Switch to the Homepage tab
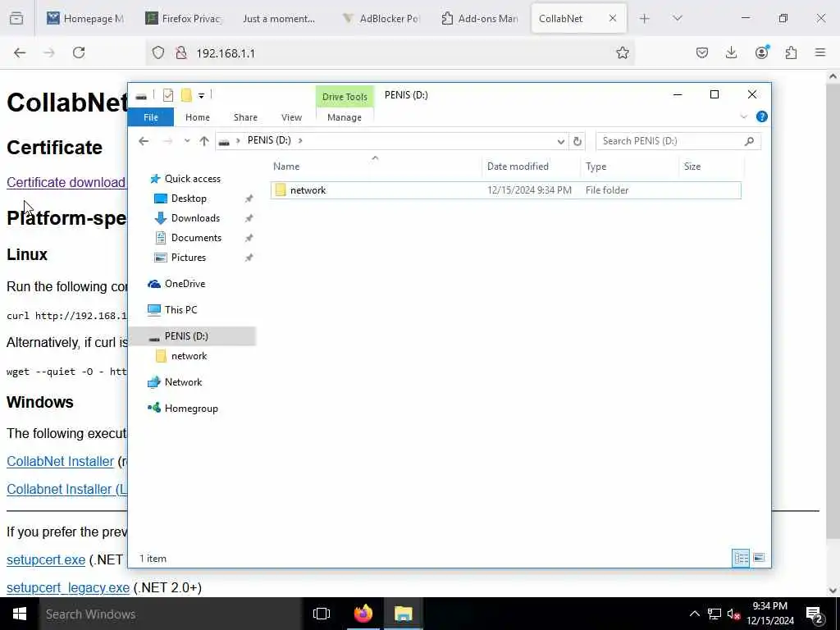This screenshot has width=840, height=630. (85, 18)
